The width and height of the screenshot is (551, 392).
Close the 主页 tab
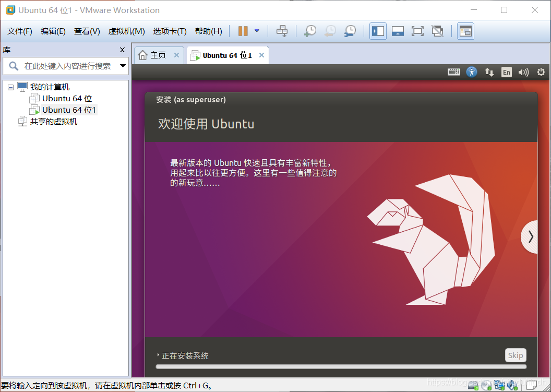[x=177, y=55]
